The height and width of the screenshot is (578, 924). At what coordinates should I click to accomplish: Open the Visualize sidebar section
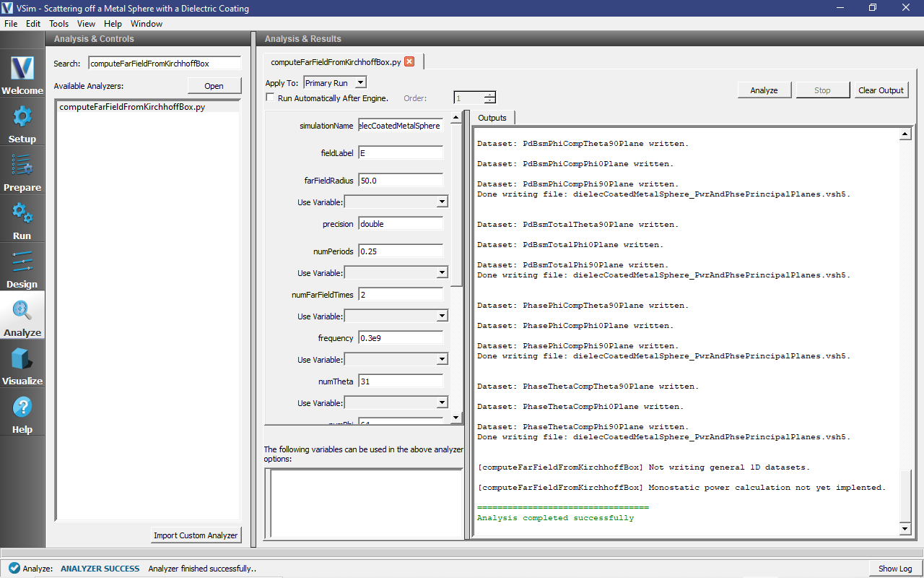(x=22, y=364)
